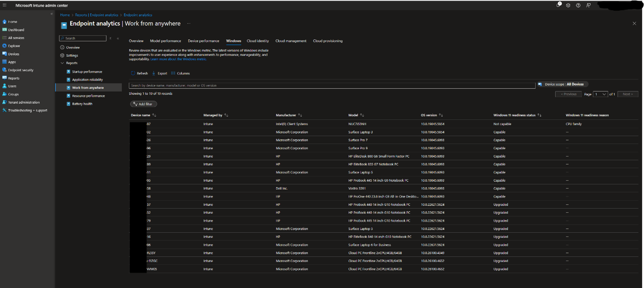Open the feedback icon in header
Image resolution: width=644 pixels, height=288 pixels.
click(588, 6)
